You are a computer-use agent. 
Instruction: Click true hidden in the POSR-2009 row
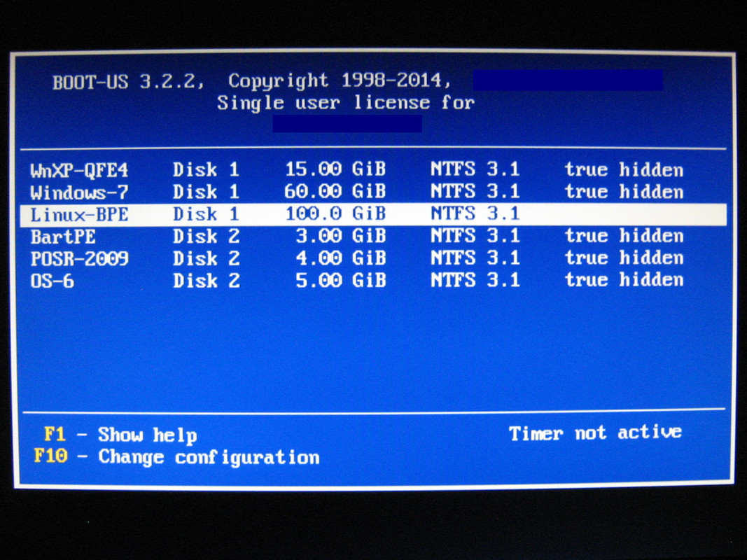[x=624, y=258]
